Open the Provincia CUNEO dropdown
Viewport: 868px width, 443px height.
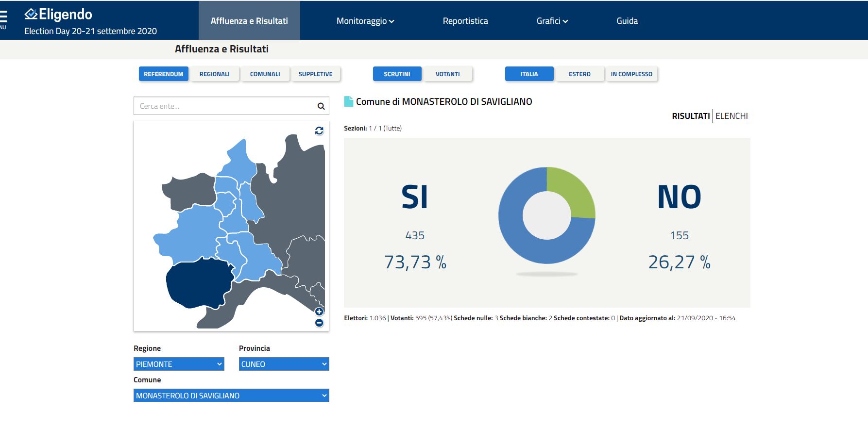click(284, 364)
